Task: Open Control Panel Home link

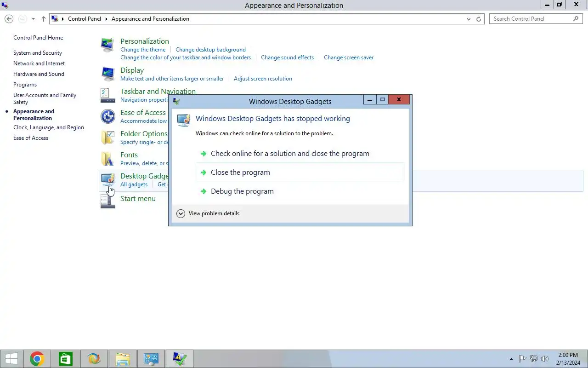Action: pyautogui.click(x=38, y=38)
